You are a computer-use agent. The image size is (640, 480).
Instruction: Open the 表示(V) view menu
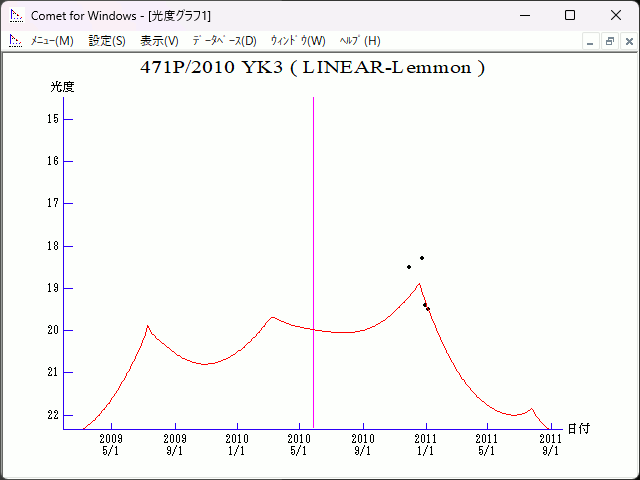(x=159, y=41)
